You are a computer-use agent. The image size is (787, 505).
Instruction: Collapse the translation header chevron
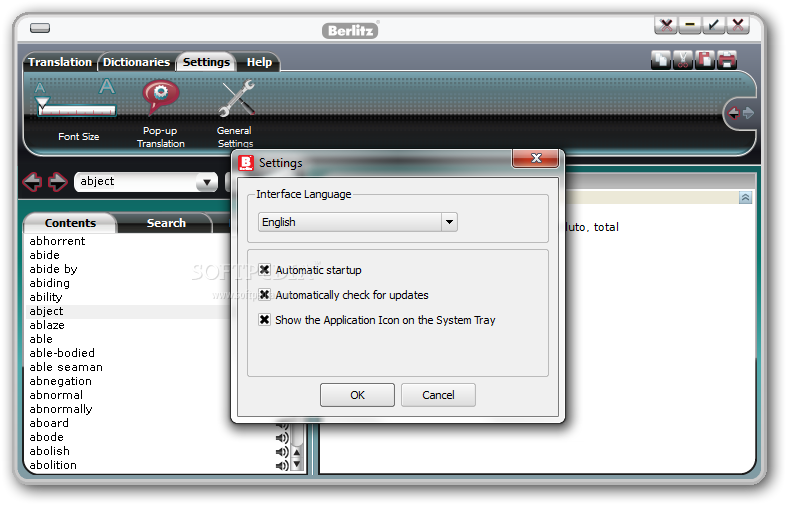pos(745,198)
